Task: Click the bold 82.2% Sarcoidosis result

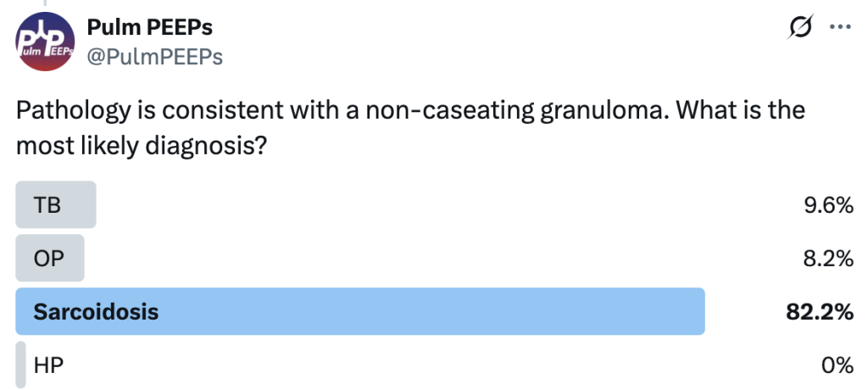Action: point(819,311)
